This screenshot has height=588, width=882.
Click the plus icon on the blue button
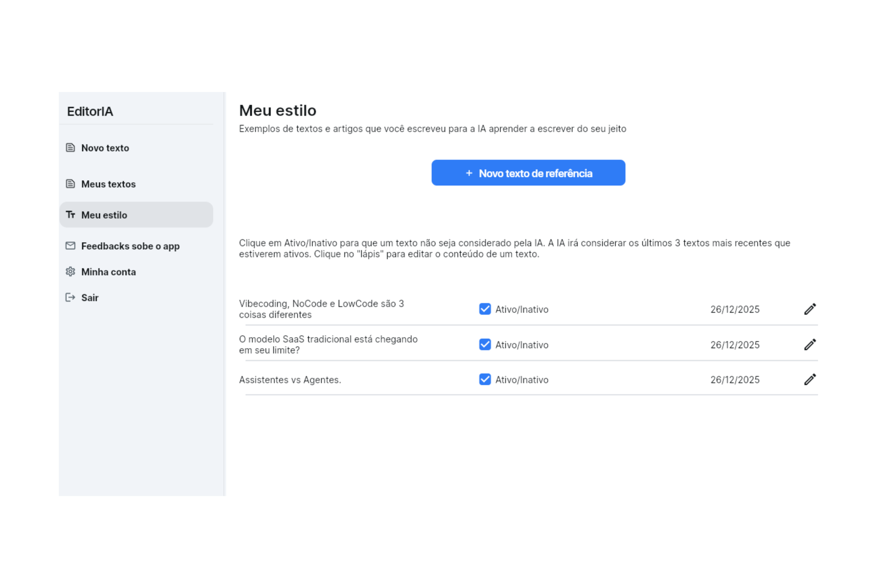[x=469, y=173]
